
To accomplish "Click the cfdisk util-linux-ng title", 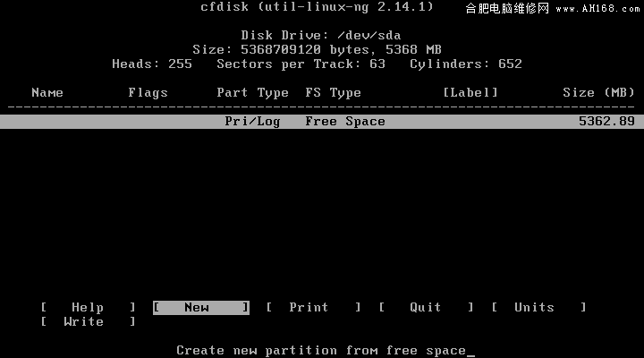I will [x=317, y=7].
